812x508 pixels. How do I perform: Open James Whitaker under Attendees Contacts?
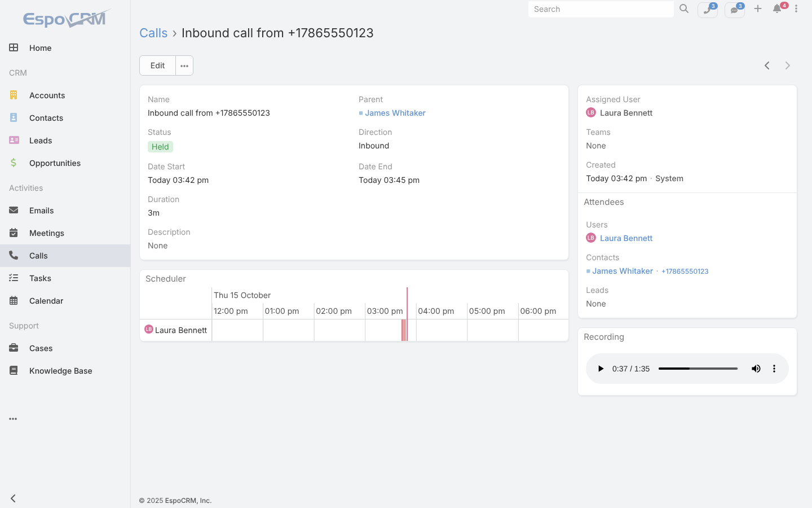(623, 271)
